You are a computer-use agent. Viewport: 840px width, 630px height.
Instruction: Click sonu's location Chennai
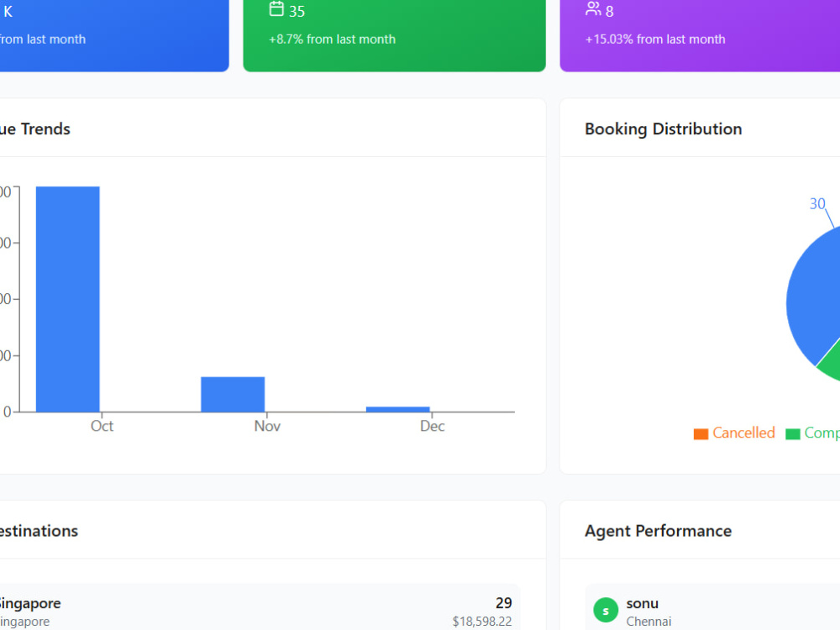[648, 622]
